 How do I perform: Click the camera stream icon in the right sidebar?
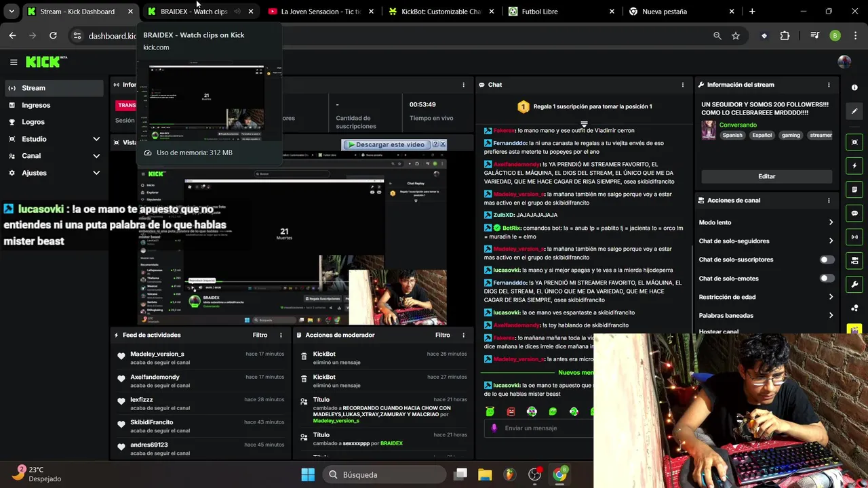point(854,260)
